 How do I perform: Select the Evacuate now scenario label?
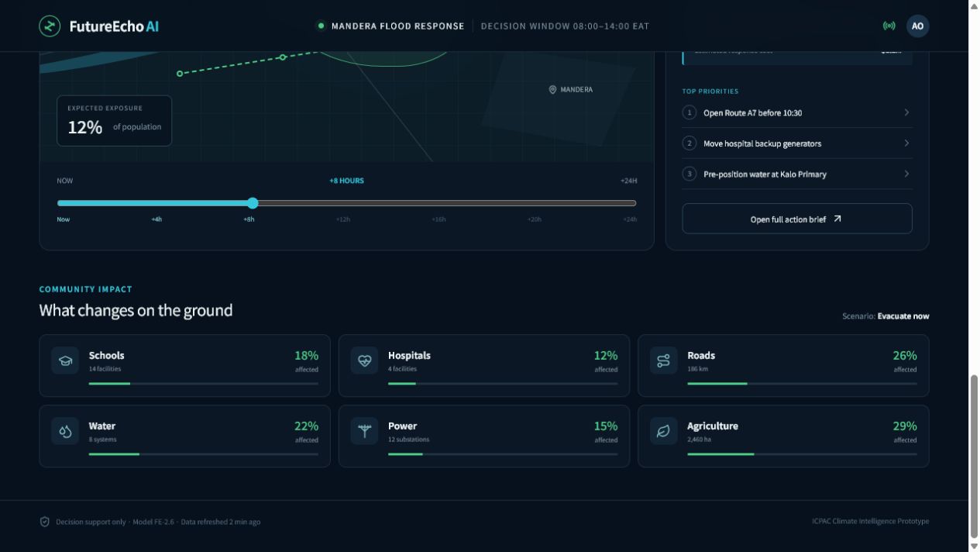coord(903,316)
